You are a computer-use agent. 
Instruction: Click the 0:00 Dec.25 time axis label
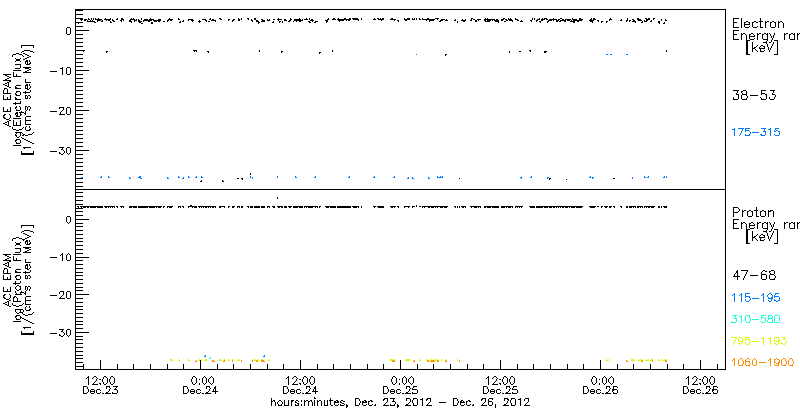pyautogui.click(x=401, y=386)
